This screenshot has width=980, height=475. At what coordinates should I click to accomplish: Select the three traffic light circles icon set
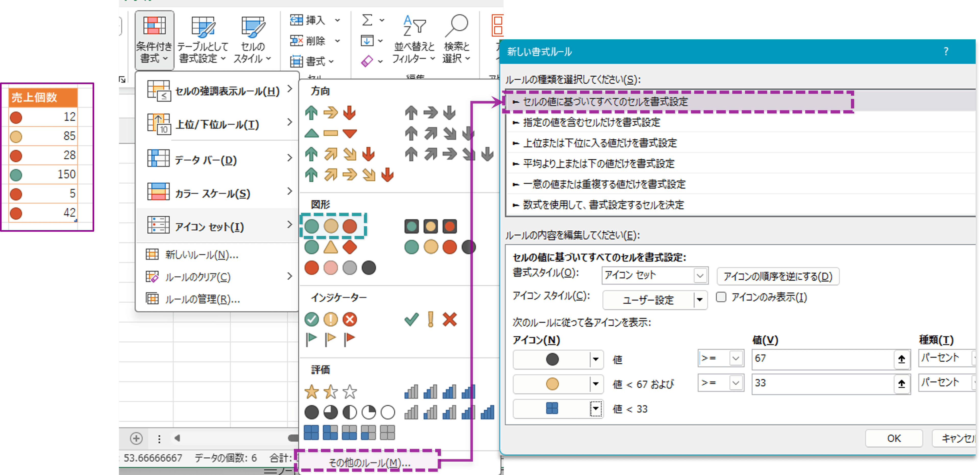pyautogui.click(x=330, y=226)
